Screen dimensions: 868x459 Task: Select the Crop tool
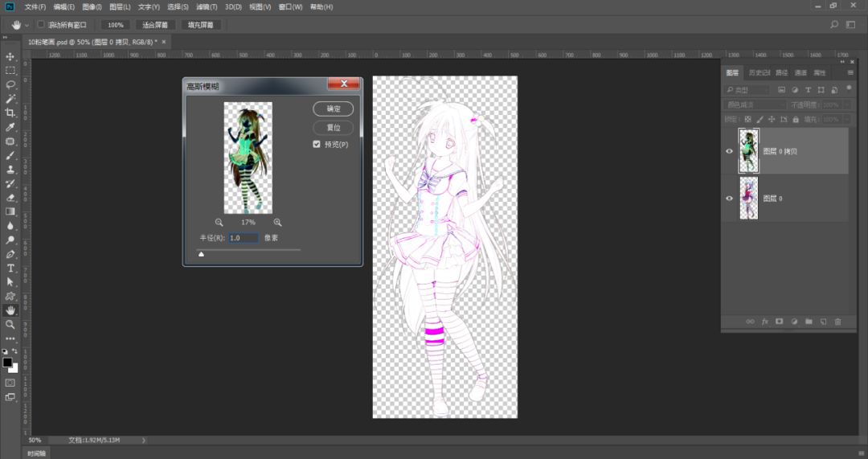click(10, 113)
